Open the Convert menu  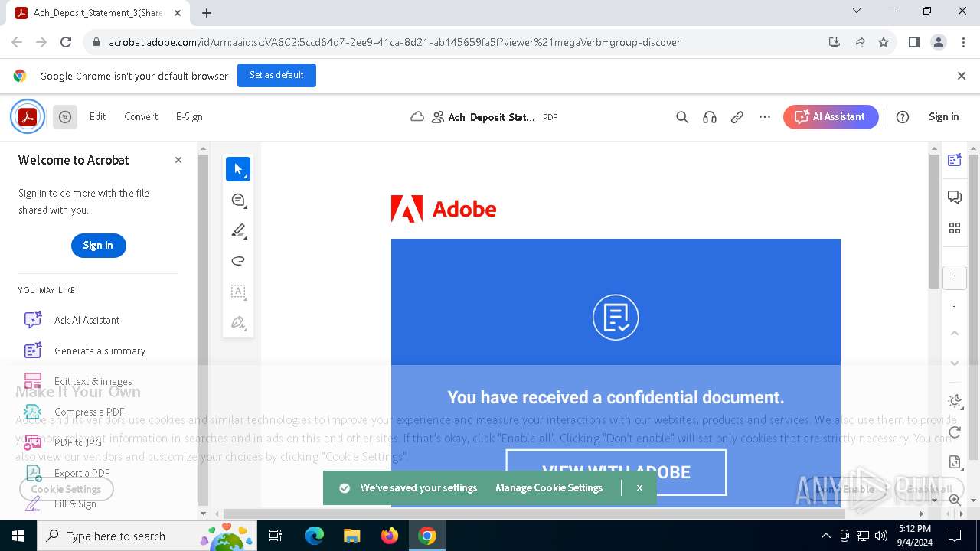pos(141,116)
